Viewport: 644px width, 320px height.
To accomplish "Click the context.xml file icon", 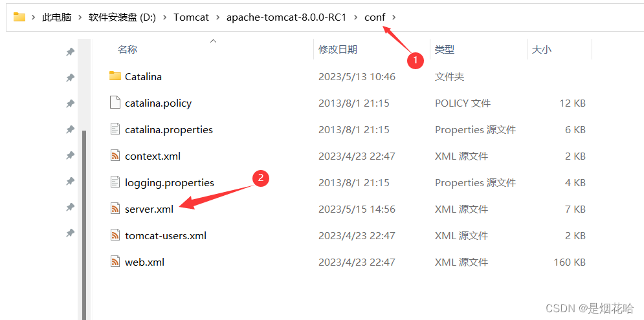I will click(x=115, y=156).
